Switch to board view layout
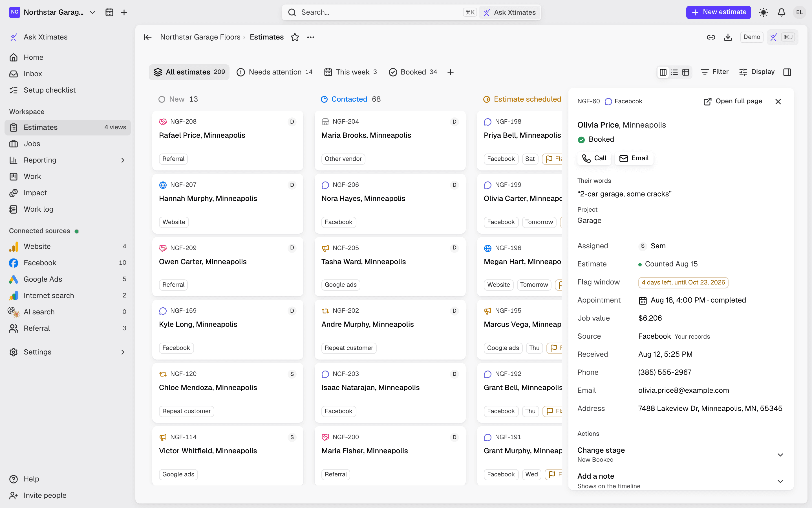Viewport: 812px width, 508px height. (x=663, y=72)
